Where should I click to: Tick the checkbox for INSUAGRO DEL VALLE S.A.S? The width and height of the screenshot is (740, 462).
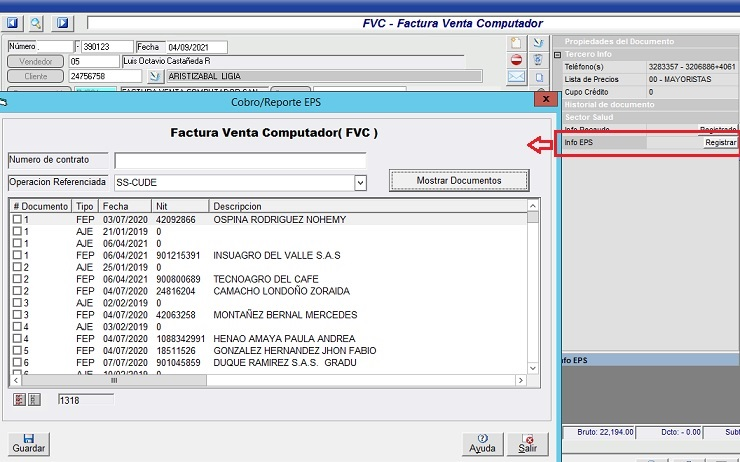coord(17,255)
